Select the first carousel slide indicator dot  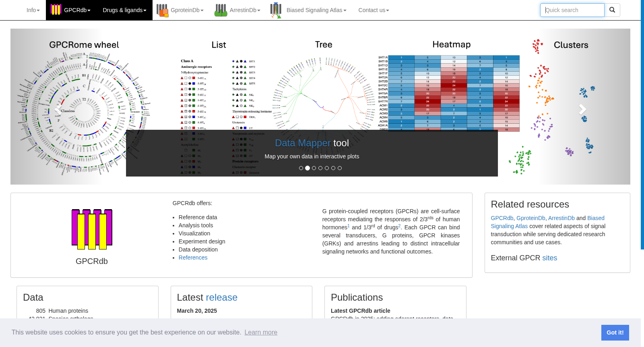pos(301,168)
